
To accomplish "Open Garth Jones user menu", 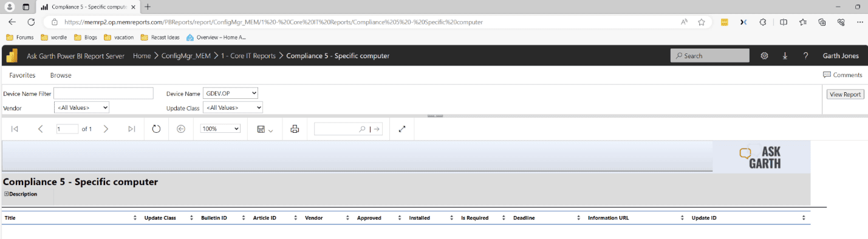I will coord(841,56).
